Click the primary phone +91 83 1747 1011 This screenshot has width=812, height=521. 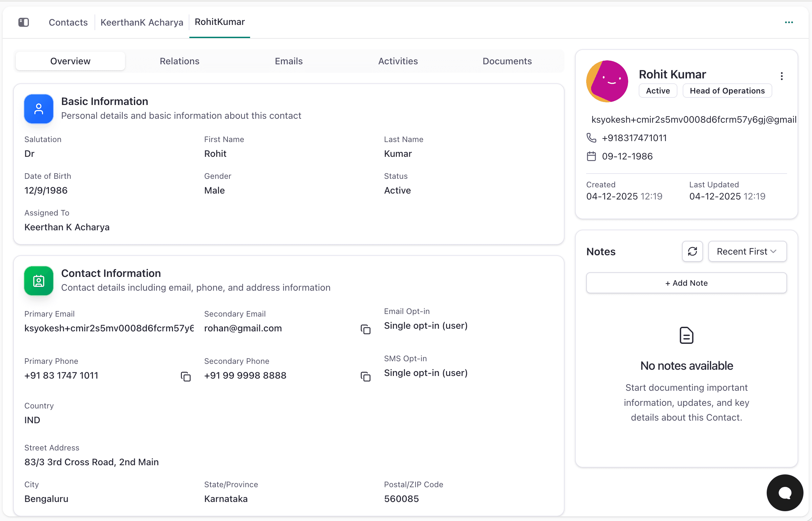(x=61, y=376)
